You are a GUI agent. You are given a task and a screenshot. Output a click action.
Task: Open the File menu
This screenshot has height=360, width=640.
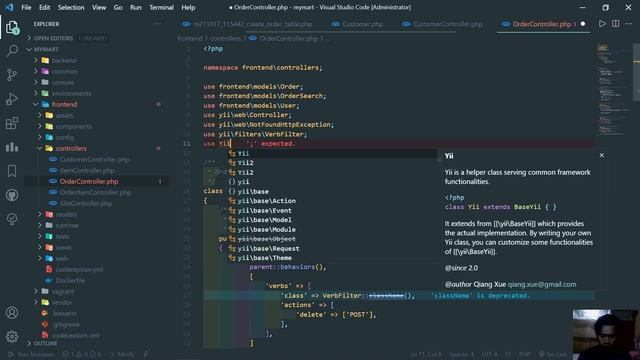26,7
